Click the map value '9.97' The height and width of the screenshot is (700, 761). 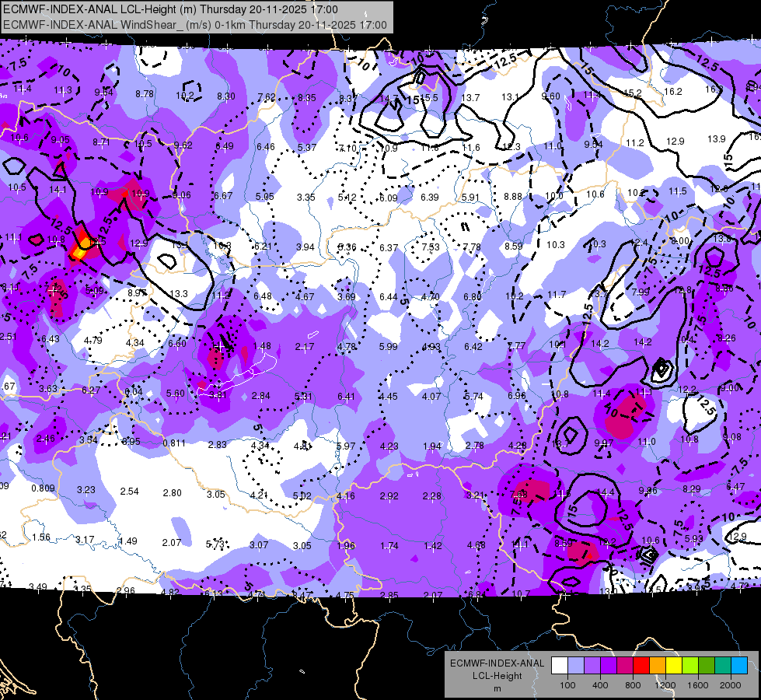[604, 443]
